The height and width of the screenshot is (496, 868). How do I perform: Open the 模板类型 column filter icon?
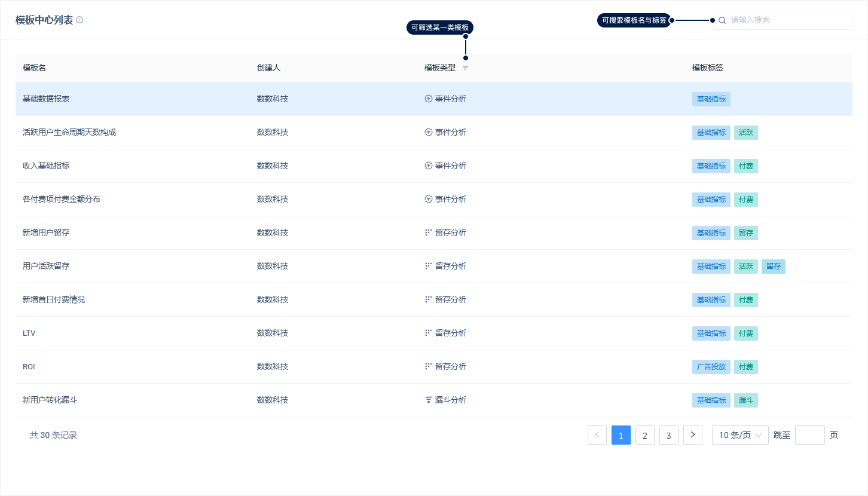pos(466,68)
